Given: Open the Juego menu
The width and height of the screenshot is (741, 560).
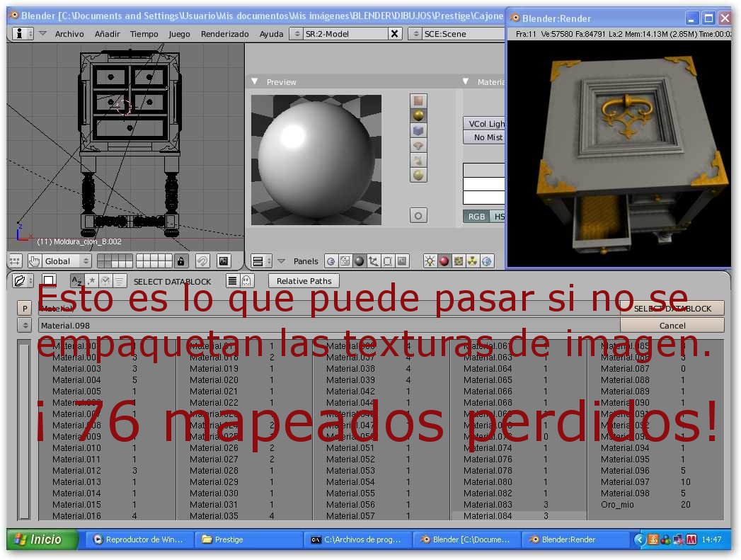Looking at the screenshot, I should [179, 34].
